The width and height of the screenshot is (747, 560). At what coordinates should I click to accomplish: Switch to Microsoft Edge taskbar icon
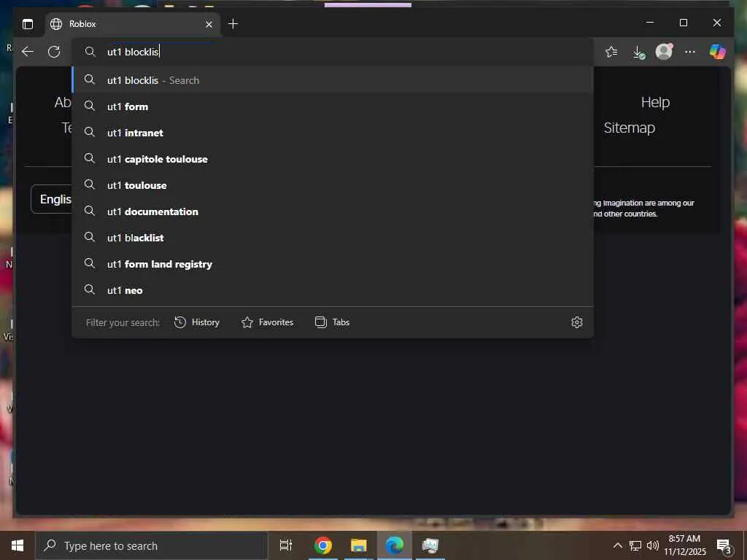[394, 545]
